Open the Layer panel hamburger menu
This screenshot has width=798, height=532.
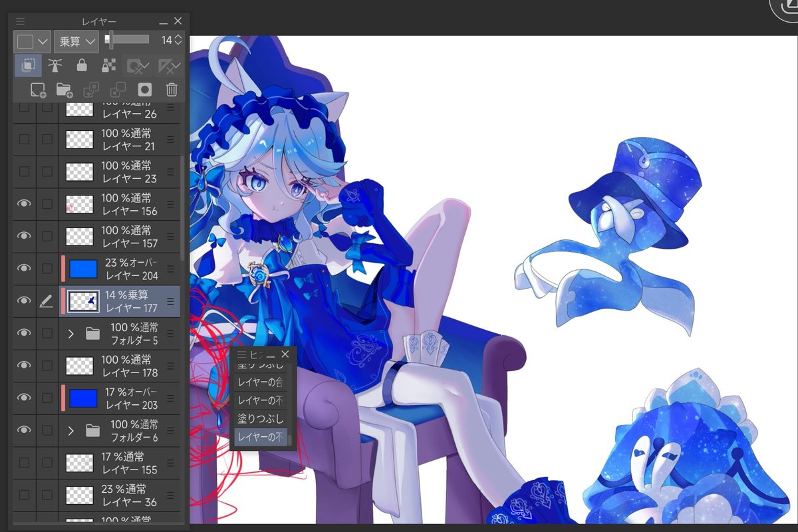coord(20,21)
